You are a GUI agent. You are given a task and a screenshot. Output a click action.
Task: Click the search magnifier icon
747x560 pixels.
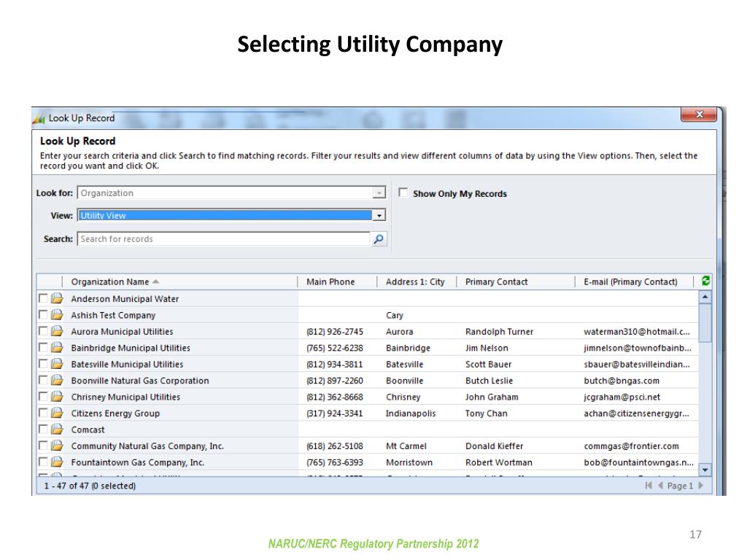[x=379, y=239]
